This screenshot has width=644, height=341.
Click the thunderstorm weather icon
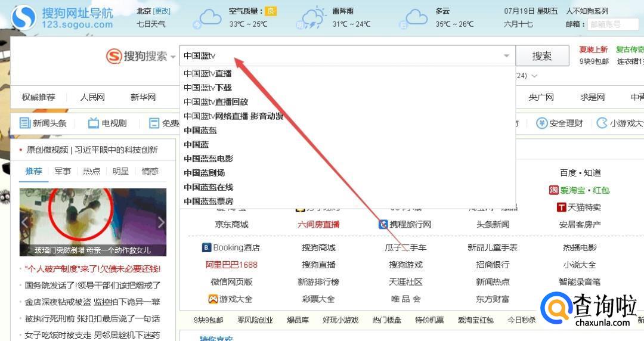[311, 18]
